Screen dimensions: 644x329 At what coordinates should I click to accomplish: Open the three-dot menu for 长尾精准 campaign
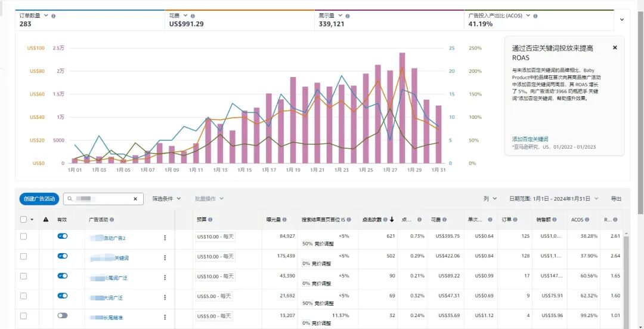point(165,317)
